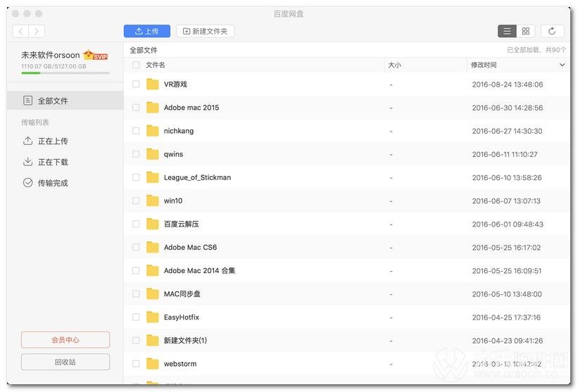Check the webstorm row checkbox
Screen dimensions: 578x392
[136, 364]
